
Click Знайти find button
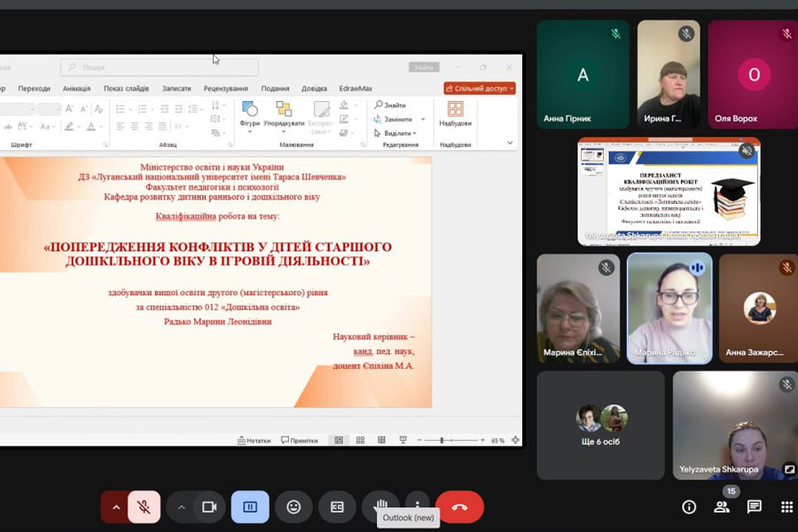(x=390, y=105)
